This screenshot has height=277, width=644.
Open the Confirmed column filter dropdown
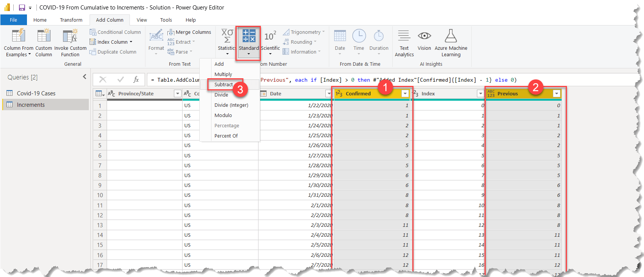[405, 93]
